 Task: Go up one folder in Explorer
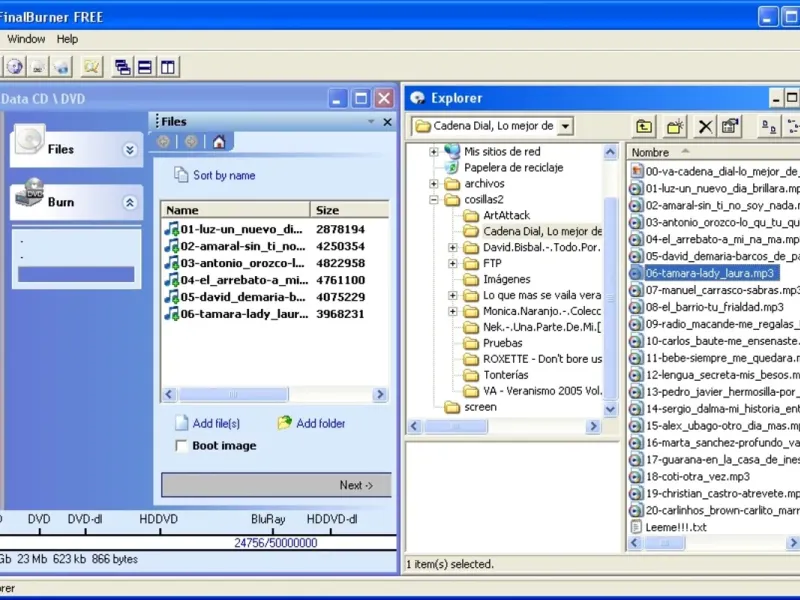coord(644,126)
